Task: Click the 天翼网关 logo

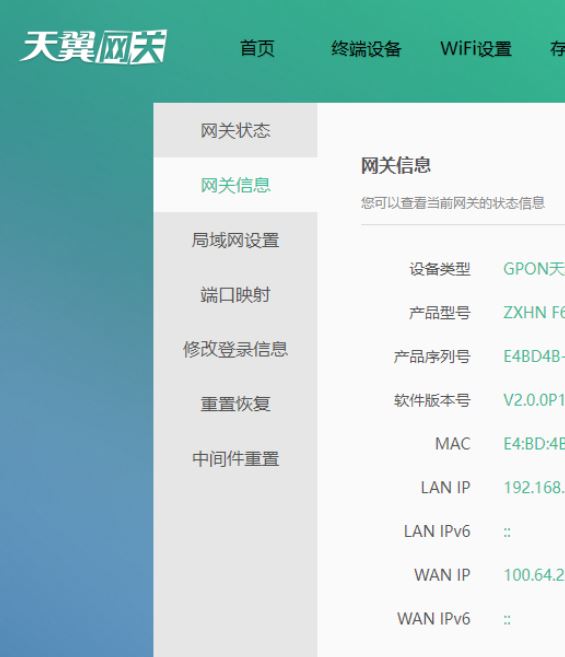Action: pyautogui.click(x=93, y=47)
